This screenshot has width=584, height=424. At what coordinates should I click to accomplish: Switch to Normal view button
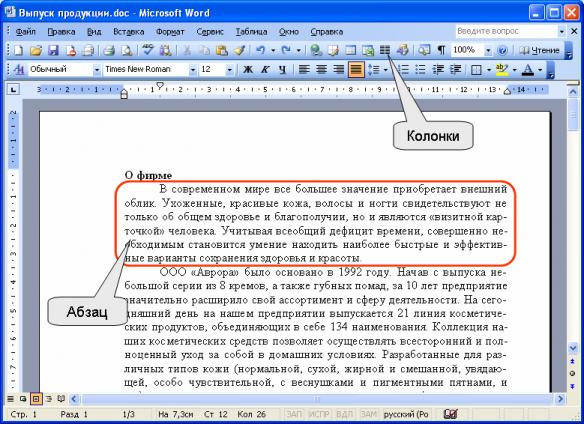pos(10,399)
